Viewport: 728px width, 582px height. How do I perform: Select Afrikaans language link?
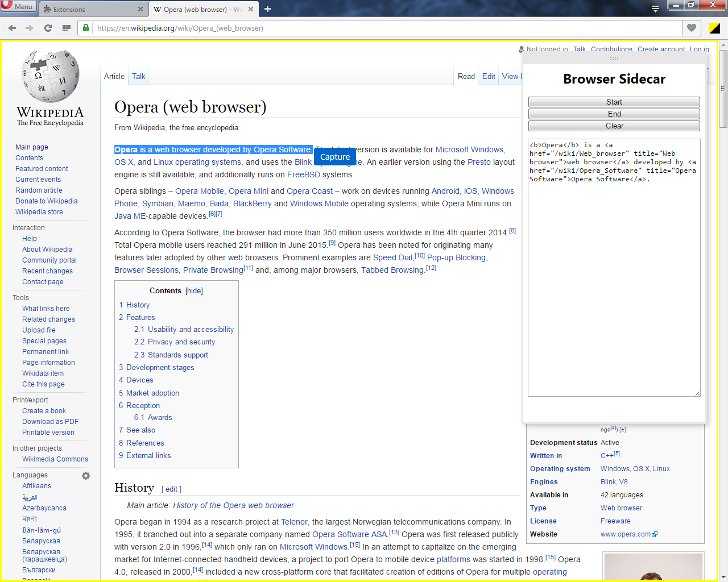pos(36,486)
